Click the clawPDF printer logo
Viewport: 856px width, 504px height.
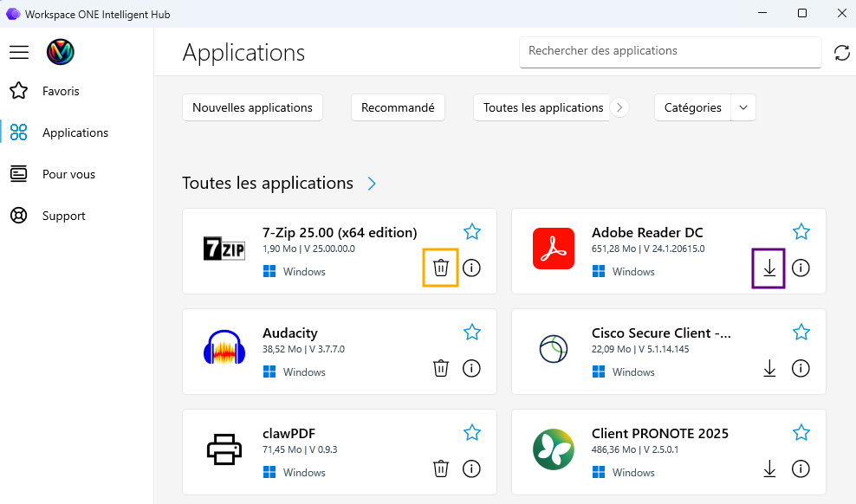point(224,449)
